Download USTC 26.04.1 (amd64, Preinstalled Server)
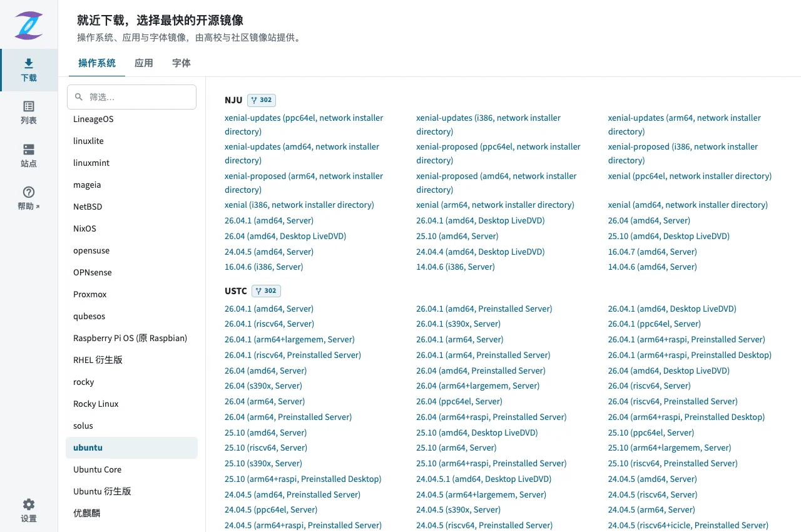 [x=484, y=309]
